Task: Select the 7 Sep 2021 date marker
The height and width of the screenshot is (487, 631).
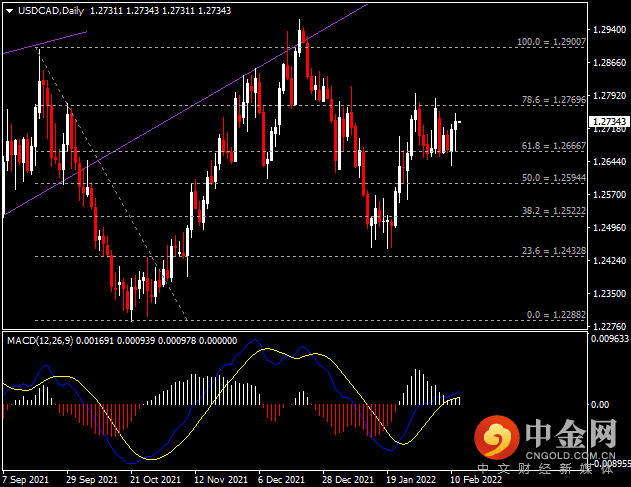Action: tap(26, 478)
